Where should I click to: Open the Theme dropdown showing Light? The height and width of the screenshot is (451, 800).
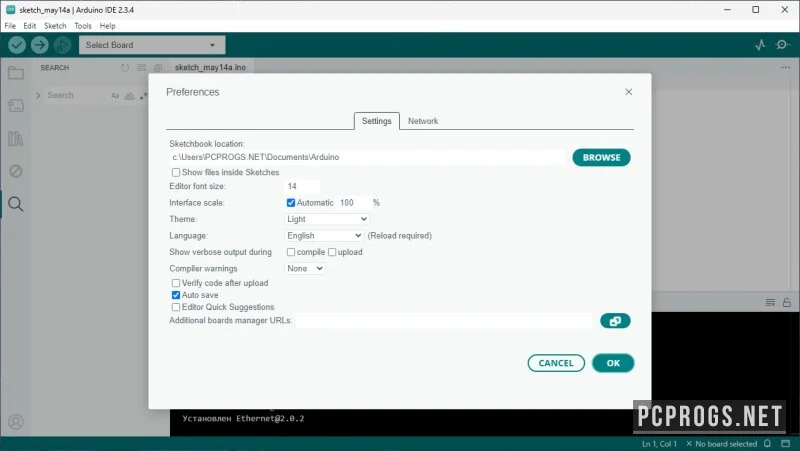point(327,219)
